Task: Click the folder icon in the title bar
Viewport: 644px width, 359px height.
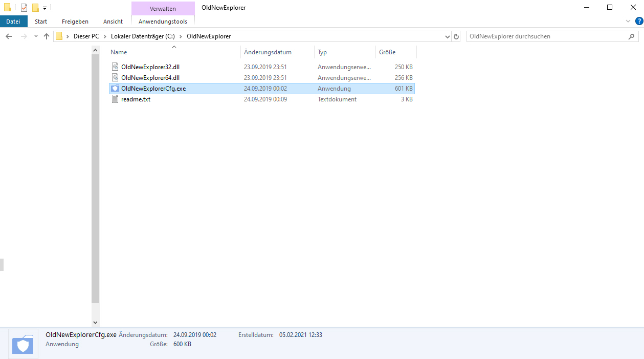Action: point(7,8)
